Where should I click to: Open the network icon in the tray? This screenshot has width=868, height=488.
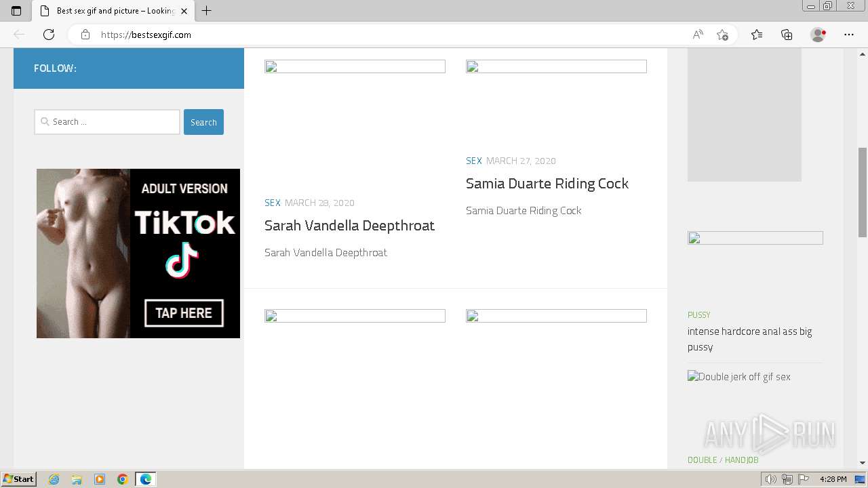pyautogui.click(x=787, y=479)
